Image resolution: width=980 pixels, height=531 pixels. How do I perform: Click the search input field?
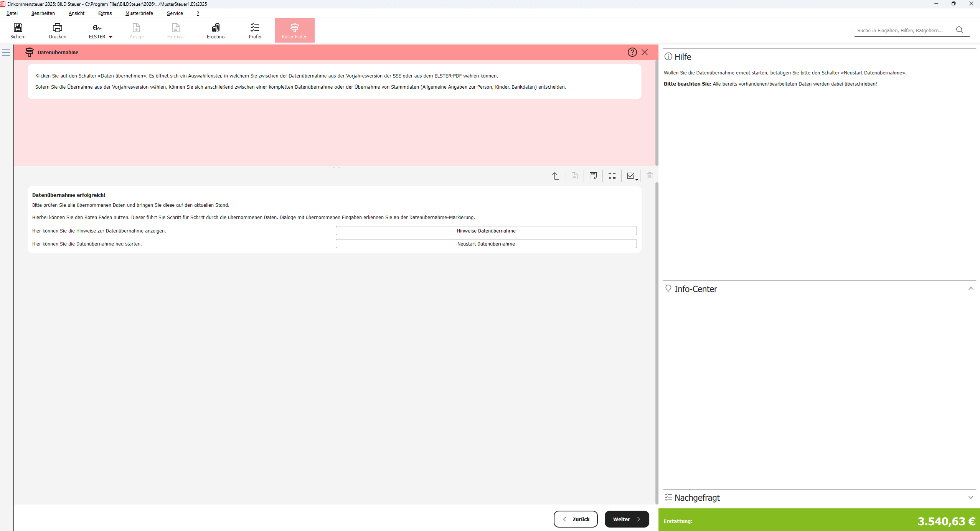(903, 30)
